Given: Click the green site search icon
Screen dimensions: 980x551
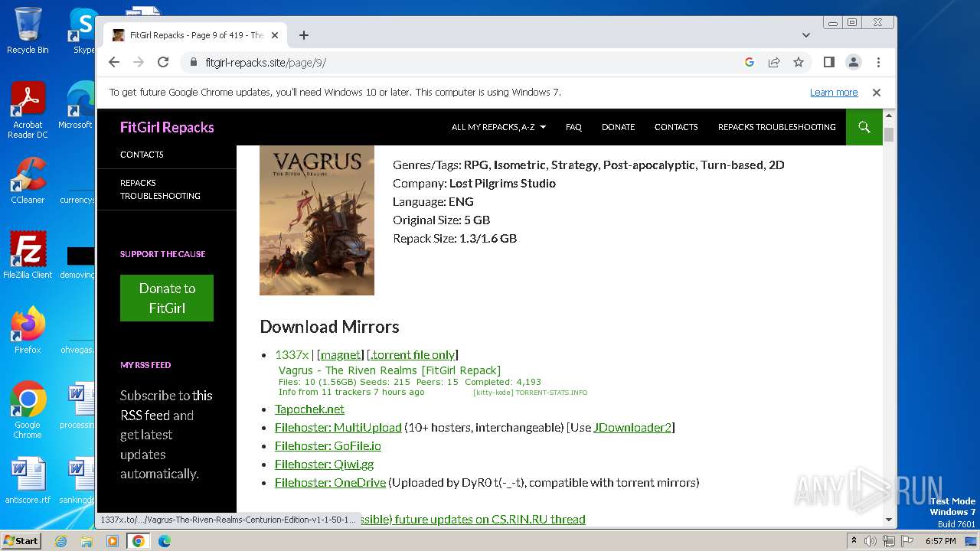Looking at the screenshot, I should pyautogui.click(x=864, y=127).
